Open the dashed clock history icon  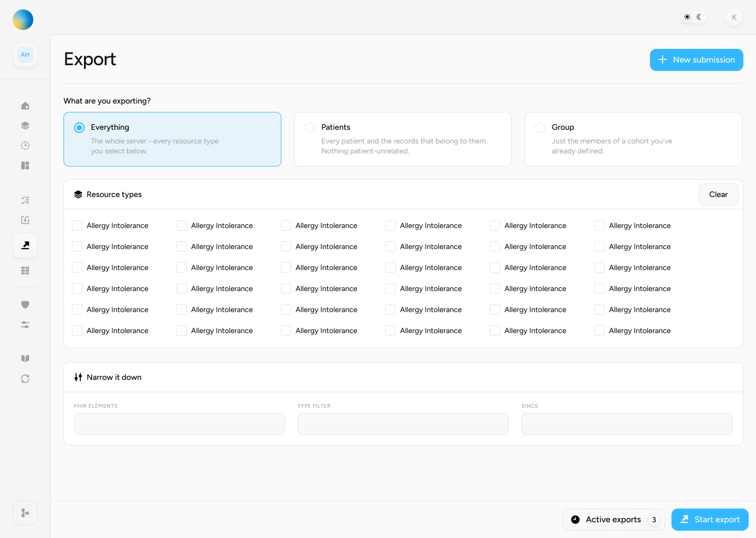pos(25,146)
